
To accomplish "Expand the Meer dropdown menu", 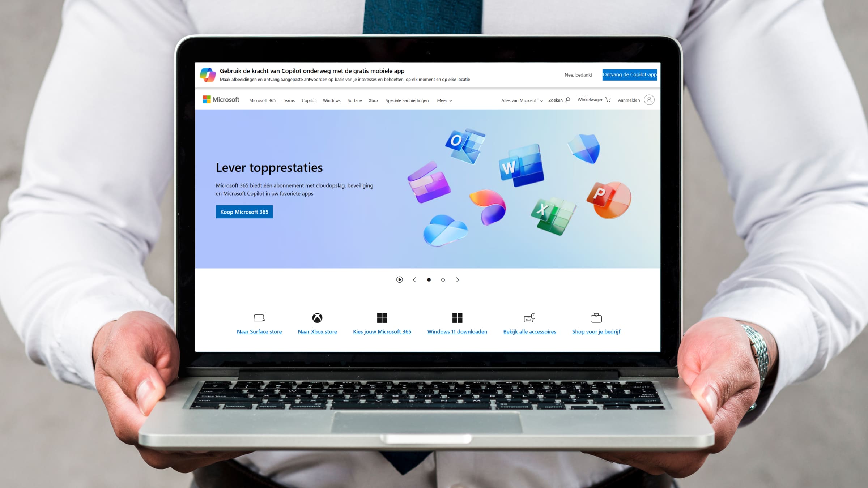I will tap(443, 100).
